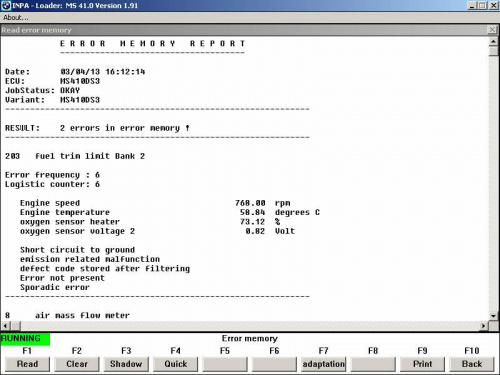Click Engine temperature 58.84 value
500x375 pixels.
(252, 212)
